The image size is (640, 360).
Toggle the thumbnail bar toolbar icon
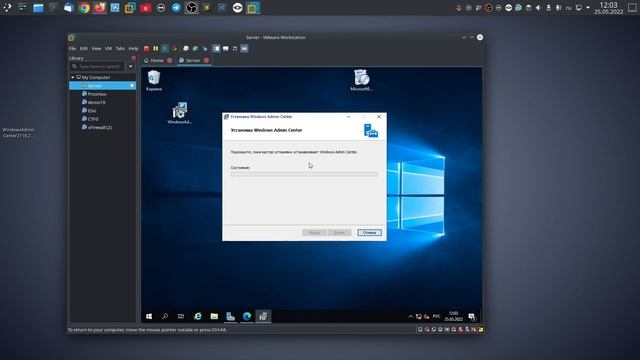point(225,49)
